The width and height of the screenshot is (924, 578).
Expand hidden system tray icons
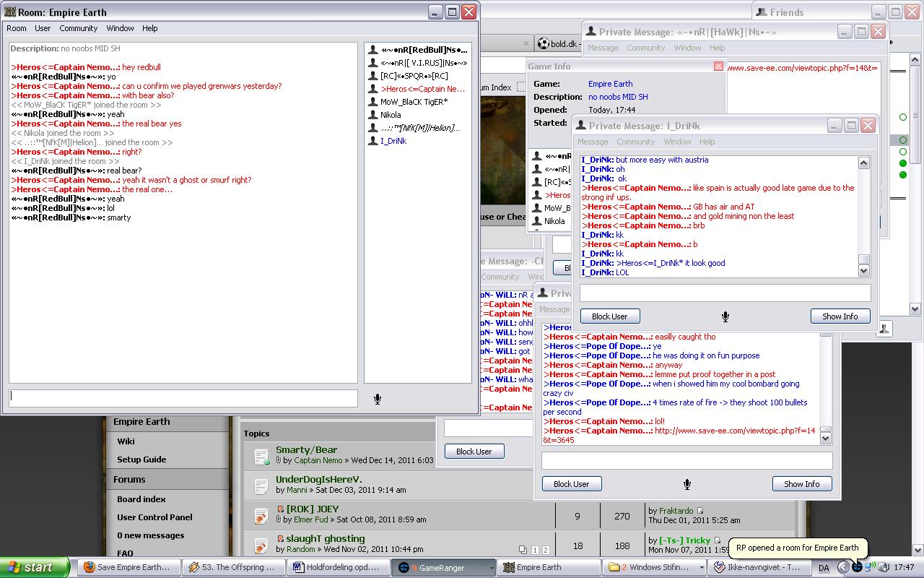[842, 567]
